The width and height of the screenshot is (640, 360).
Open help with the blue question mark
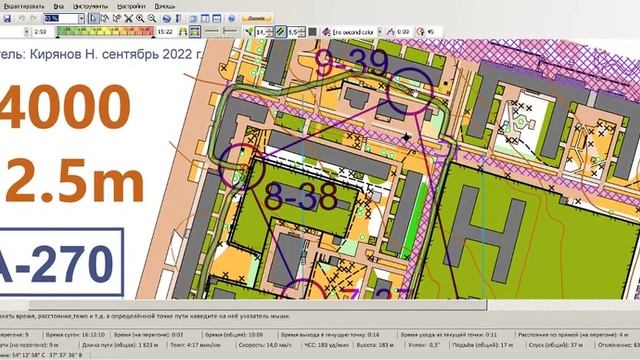[x=231, y=18]
